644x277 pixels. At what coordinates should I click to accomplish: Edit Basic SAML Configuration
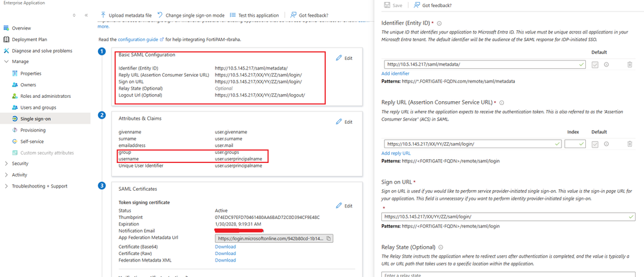pyautogui.click(x=344, y=58)
